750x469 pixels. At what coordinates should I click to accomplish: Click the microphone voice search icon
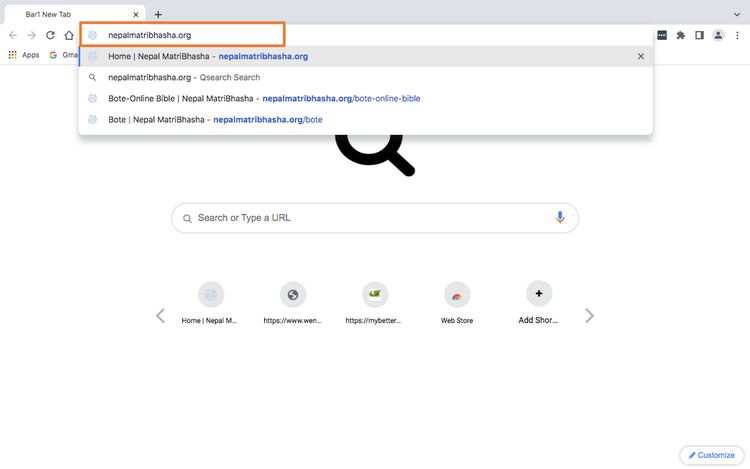(x=560, y=217)
